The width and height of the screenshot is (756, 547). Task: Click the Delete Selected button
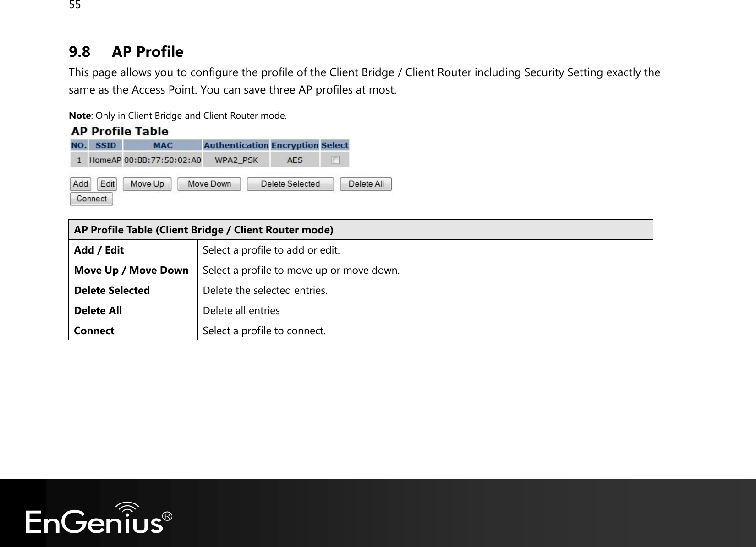pos(290,184)
